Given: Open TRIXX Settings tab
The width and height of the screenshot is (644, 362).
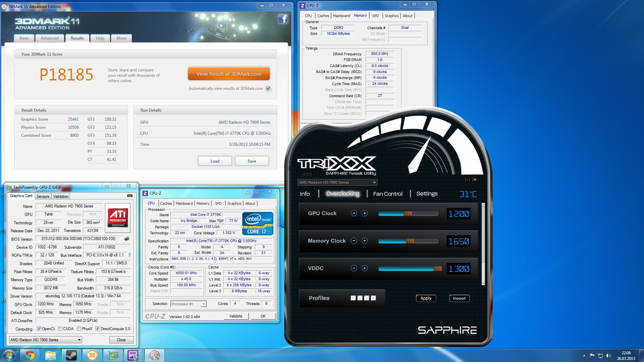Looking at the screenshot, I should 427,194.
